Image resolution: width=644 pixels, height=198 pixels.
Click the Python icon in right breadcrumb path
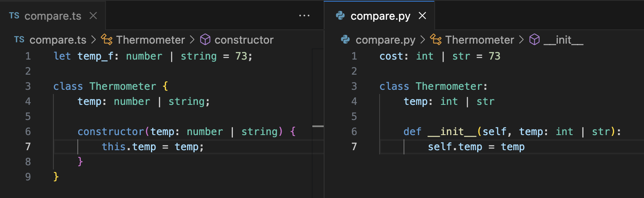click(346, 40)
